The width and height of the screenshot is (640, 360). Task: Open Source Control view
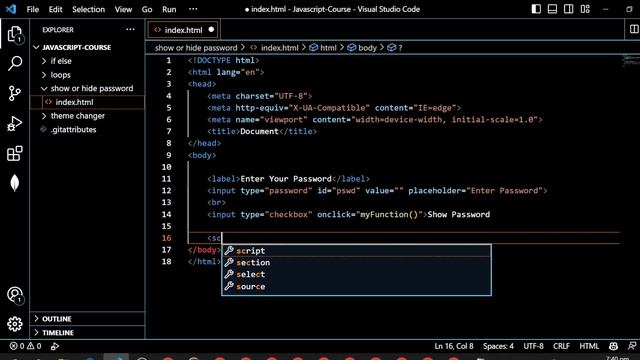coord(15,93)
